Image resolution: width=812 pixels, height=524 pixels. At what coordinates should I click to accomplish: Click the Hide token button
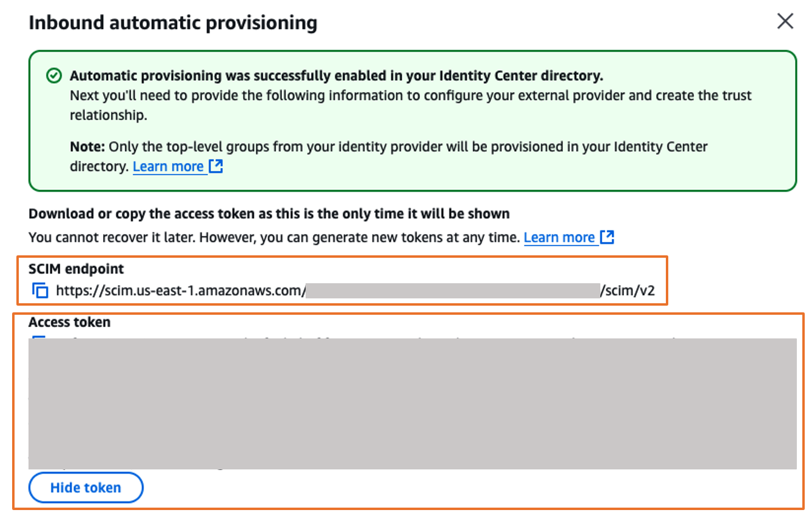click(86, 487)
